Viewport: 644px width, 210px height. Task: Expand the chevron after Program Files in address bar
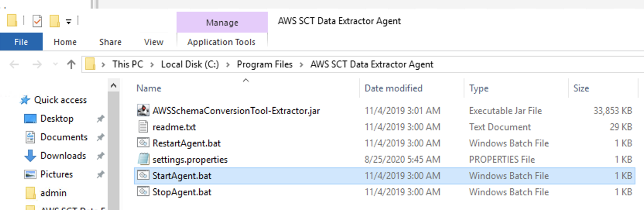[301, 65]
